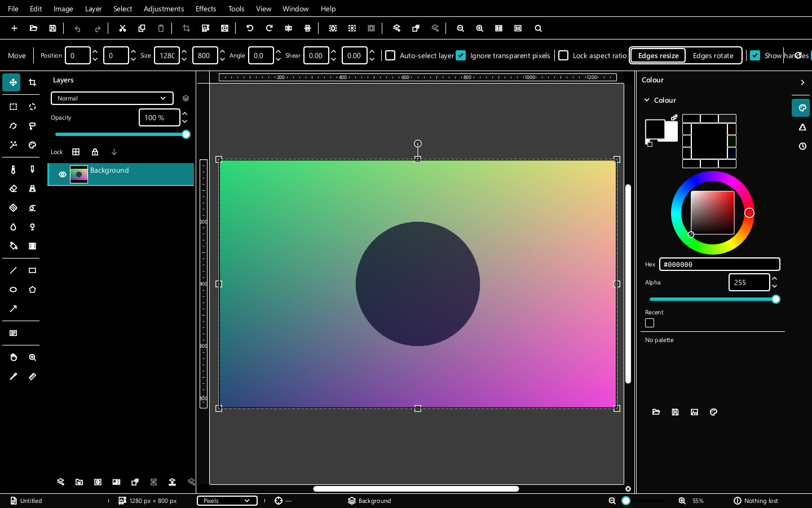812x508 pixels.
Task: Click status bar zoom in button
Action: click(682, 501)
